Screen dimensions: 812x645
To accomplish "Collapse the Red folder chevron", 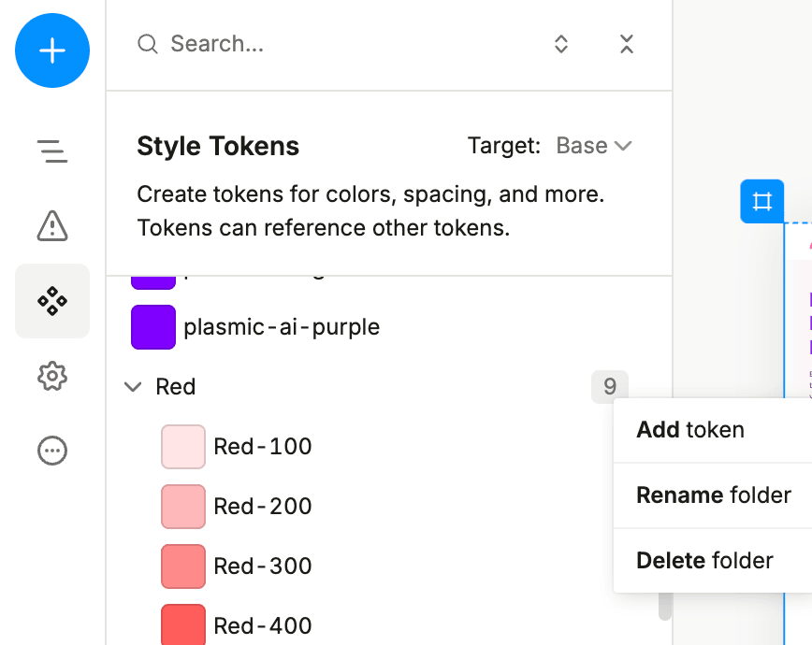I will click(x=134, y=387).
